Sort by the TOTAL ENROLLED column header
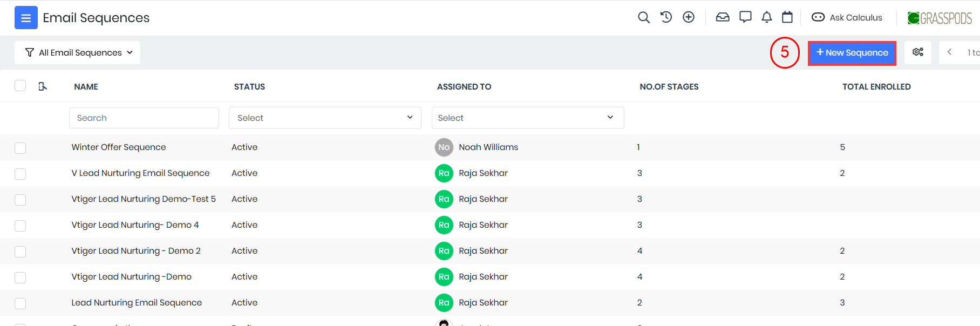Screen dimensions: 980x326 click(876, 87)
